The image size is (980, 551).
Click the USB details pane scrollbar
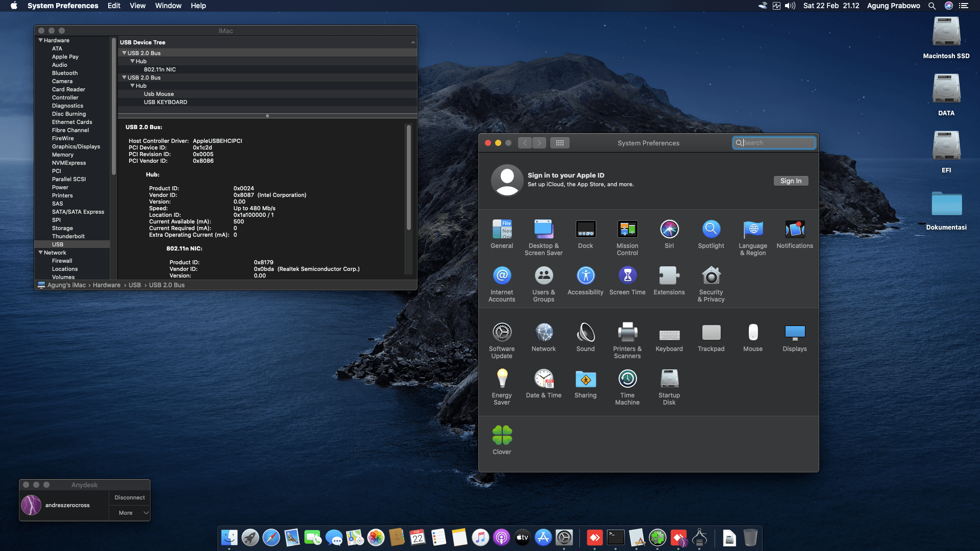pyautogui.click(x=409, y=178)
